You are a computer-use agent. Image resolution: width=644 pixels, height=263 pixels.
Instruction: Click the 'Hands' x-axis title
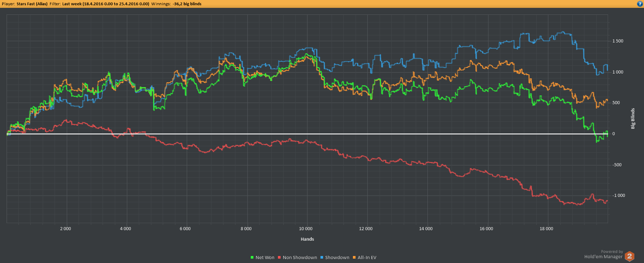pos(307,239)
